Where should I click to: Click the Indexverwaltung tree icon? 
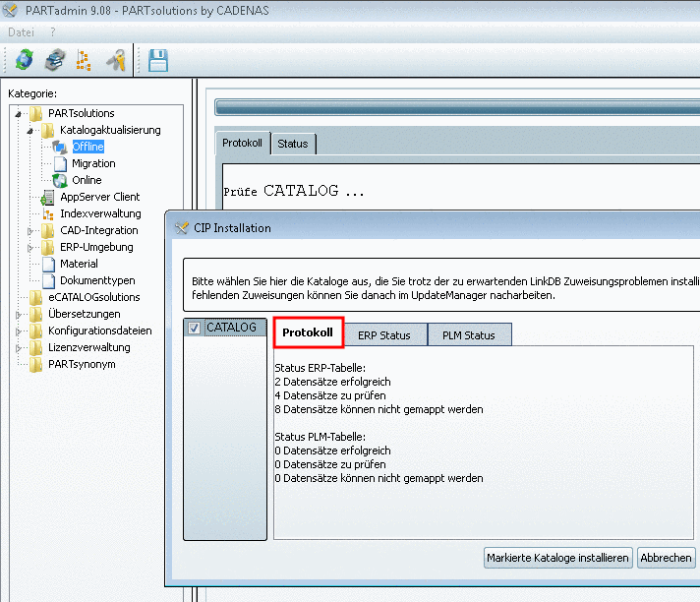(x=48, y=213)
